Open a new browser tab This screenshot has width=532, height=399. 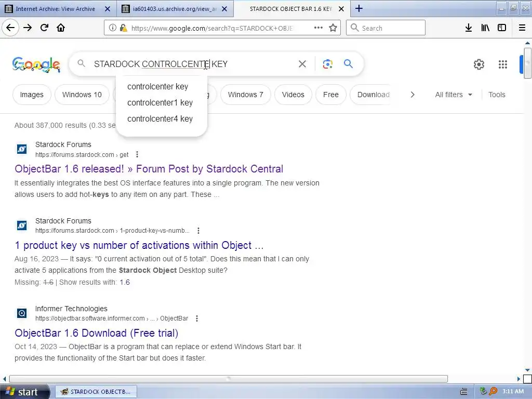pos(358,8)
